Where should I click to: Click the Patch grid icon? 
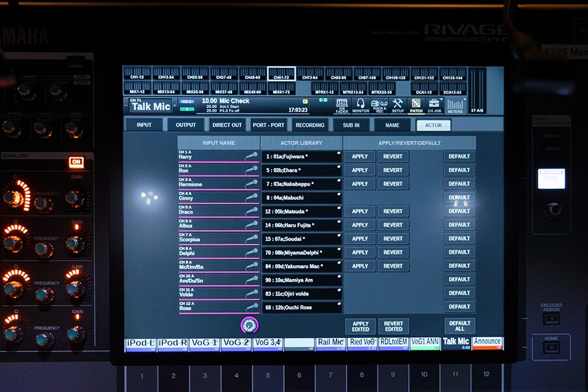416,106
